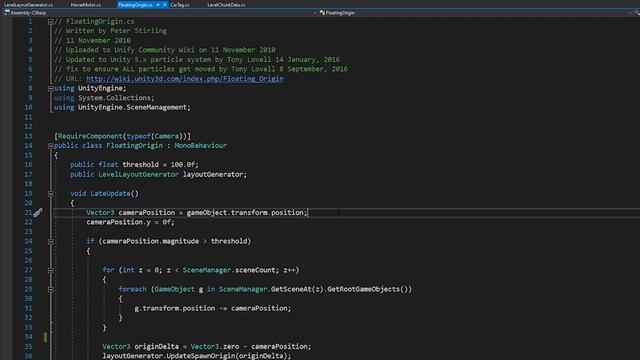Viewport: 640px width, 360px height.
Task: Click 'using UnityEngine;' on line 8
Action: [x=90, y=88]
